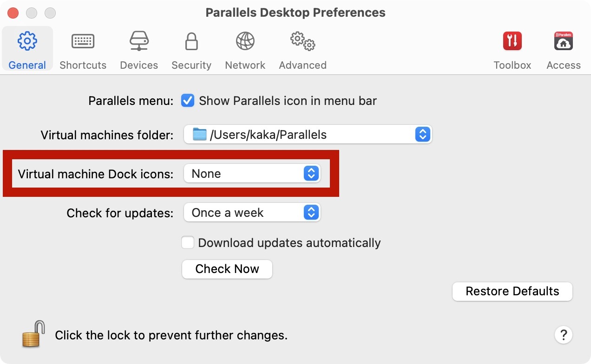Expand the Virtual machines folder dropdown
The width and height of the screenshot is (591, 364).
(308, 135)
